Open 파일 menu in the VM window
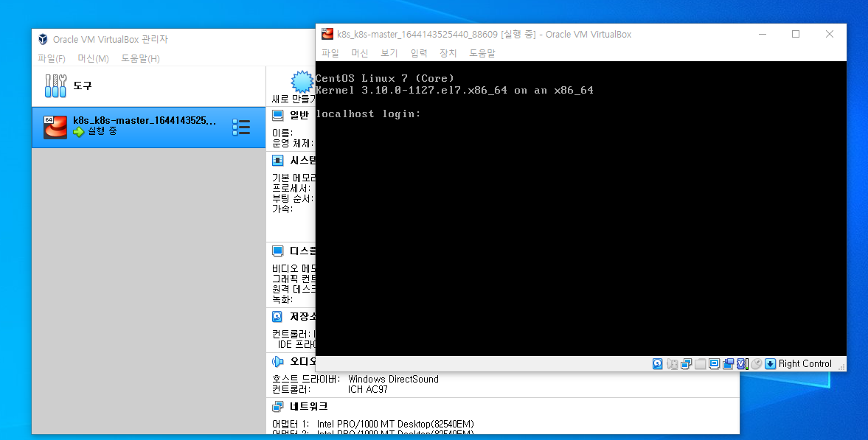Image resolution: width=868 pixels, height=440 pixels. (x=330, y=53)
